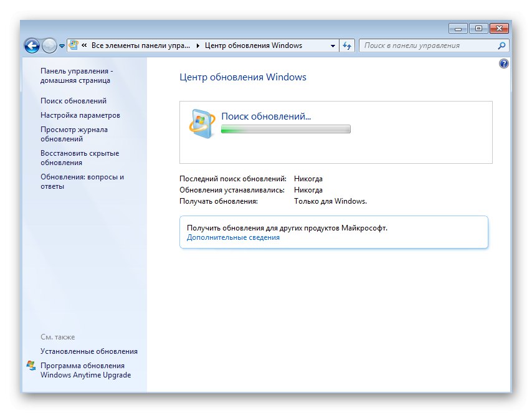Screen dimensions: 532x413
Task: Minimize the Windows Update window
Action: [458, 29]
